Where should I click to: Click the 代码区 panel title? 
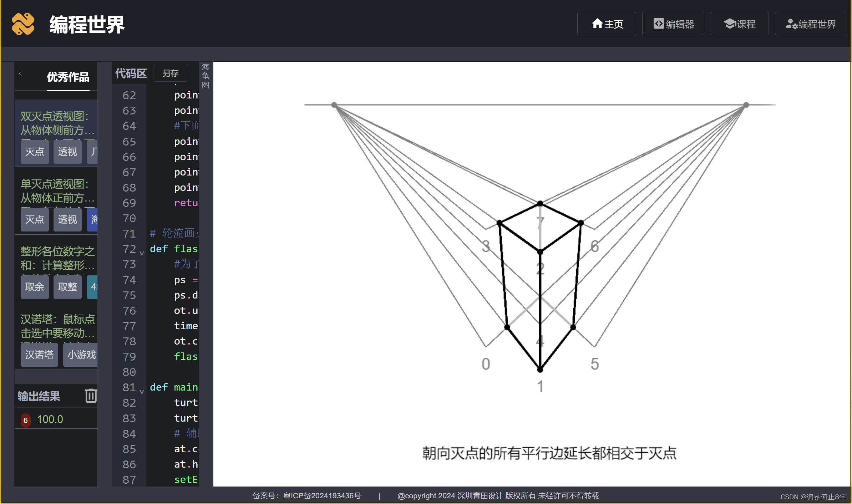pyautogui.click(x=131, y=73)
